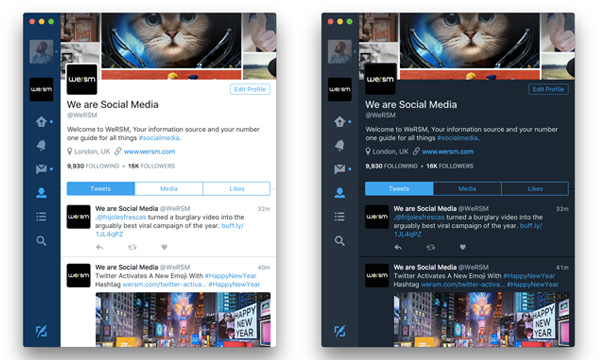Open Profile person icon in light window sidebar
This screenshot has width=600, height=360.
pyautogui.click(x=41, y=193)
